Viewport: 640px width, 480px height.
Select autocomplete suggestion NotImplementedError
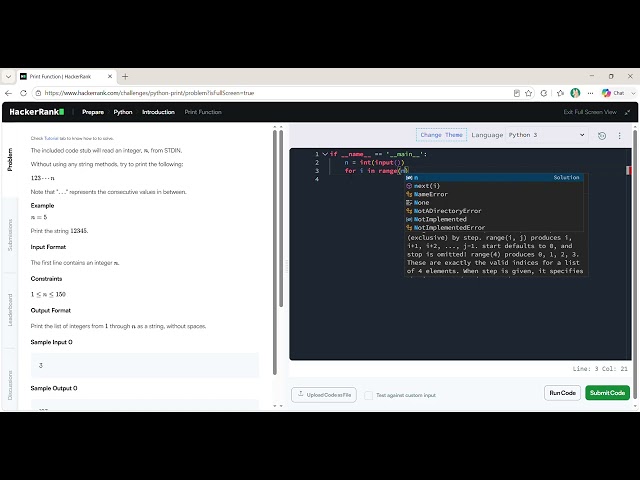point(494,228)
